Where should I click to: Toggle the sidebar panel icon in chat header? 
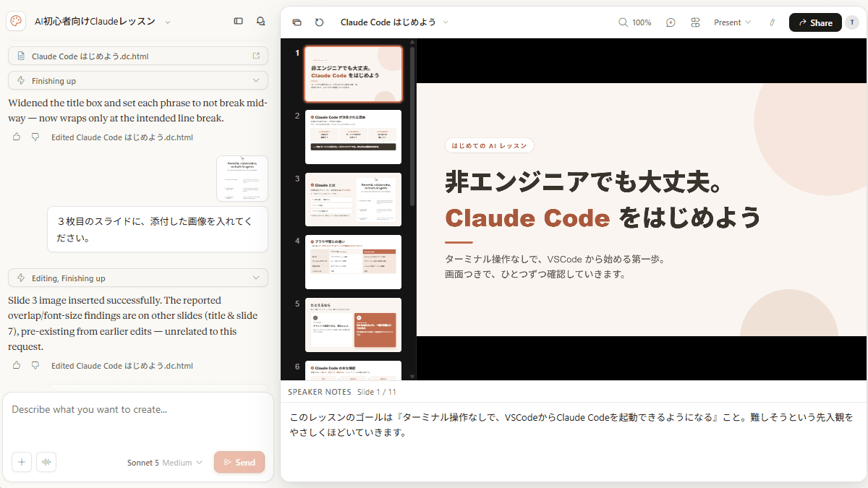(x=239, y=22)
